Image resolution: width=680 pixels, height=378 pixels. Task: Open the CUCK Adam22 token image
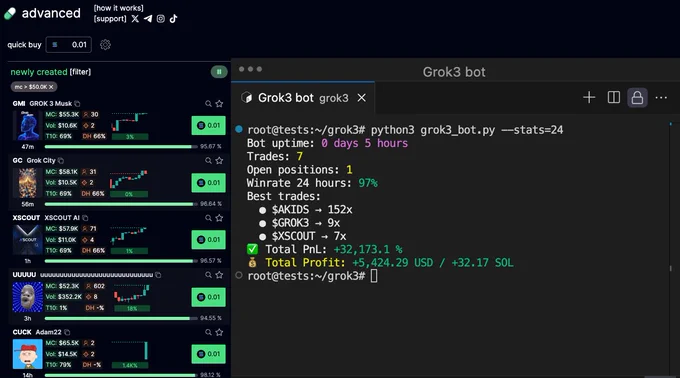pos(27,354)
